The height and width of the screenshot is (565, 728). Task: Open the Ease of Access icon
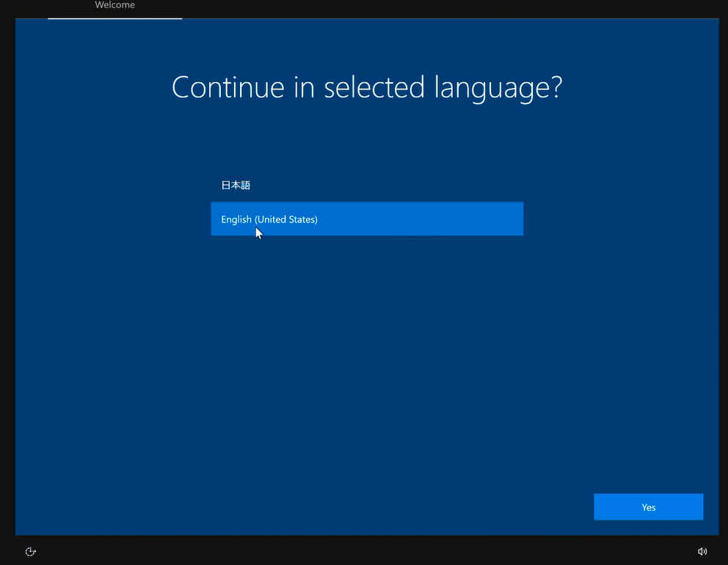pyautogui.click(x=31, y=551)
